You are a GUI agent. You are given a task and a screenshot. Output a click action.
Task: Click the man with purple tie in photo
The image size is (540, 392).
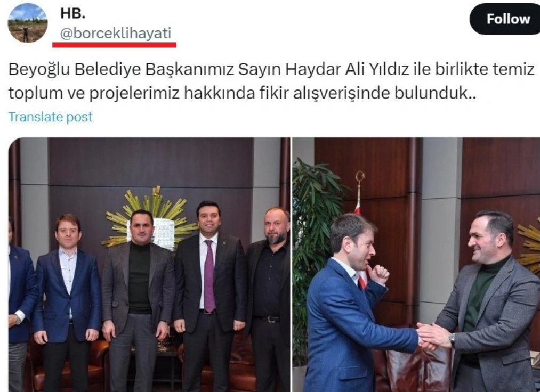coord(209,296)
